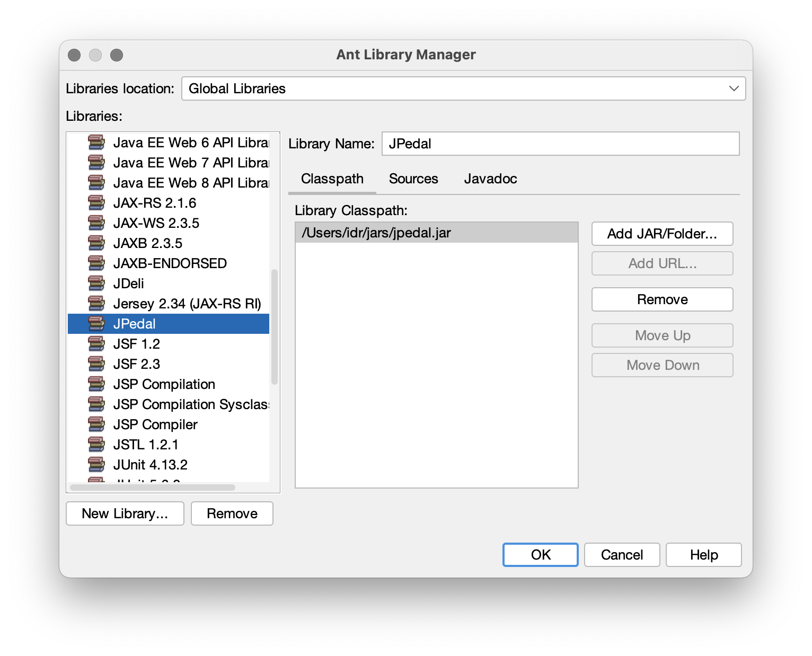Click Add JAR/Folder button
The height and width of the screenshot is (656, 812).
[662, 234]
